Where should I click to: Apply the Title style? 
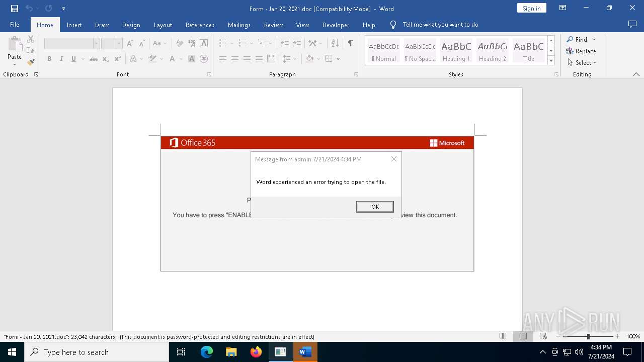point(528,51)
